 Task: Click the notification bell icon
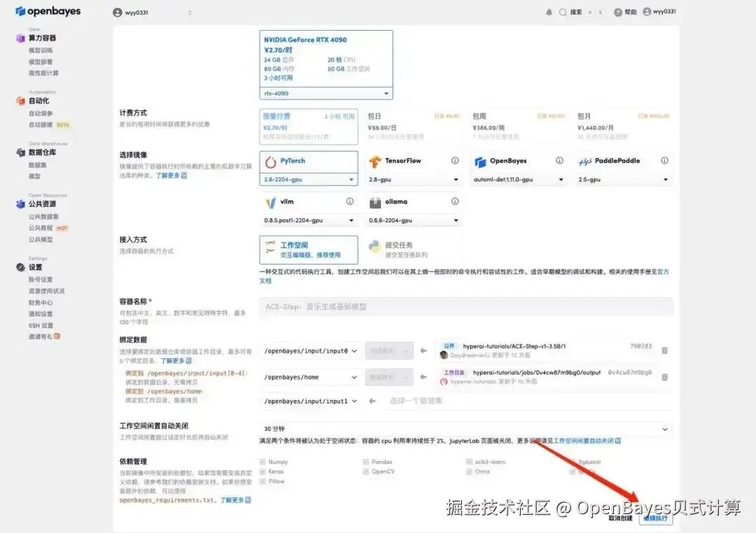pyautogui.click(x=549, y=12)
